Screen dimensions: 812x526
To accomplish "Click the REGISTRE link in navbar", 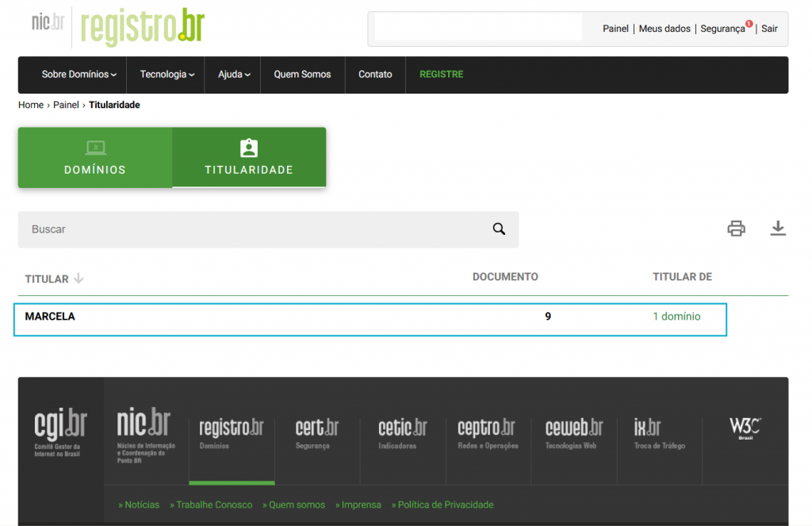I will (441, 75).
